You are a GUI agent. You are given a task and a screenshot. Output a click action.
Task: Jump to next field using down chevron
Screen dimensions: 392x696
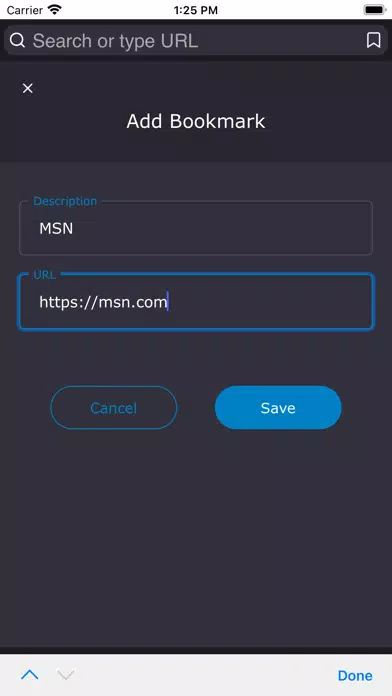[66, 675]
